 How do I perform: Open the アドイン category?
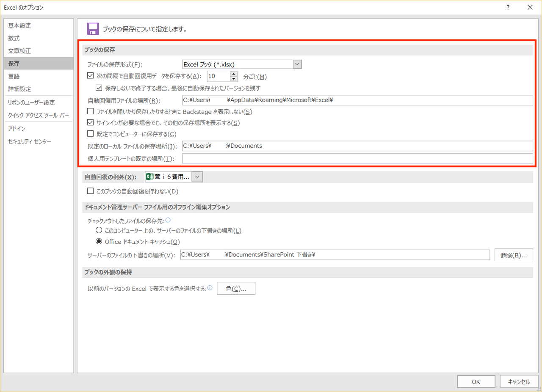39,129
